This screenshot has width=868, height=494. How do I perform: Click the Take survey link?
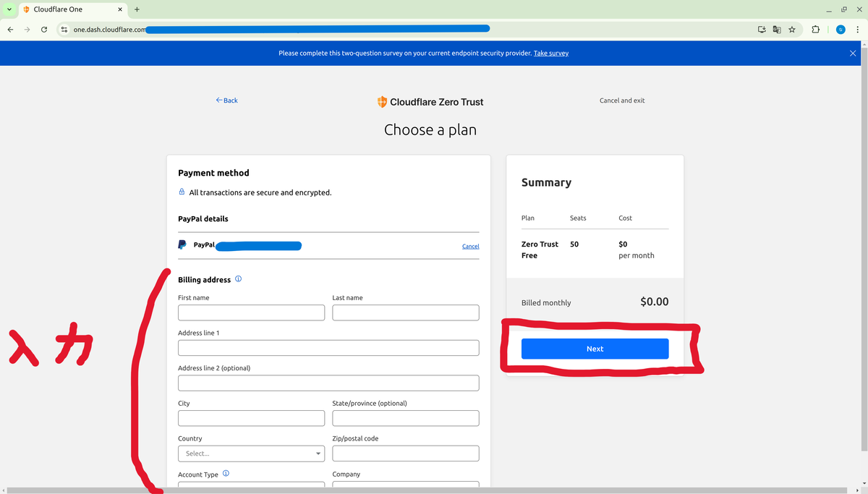coord(551,53)
